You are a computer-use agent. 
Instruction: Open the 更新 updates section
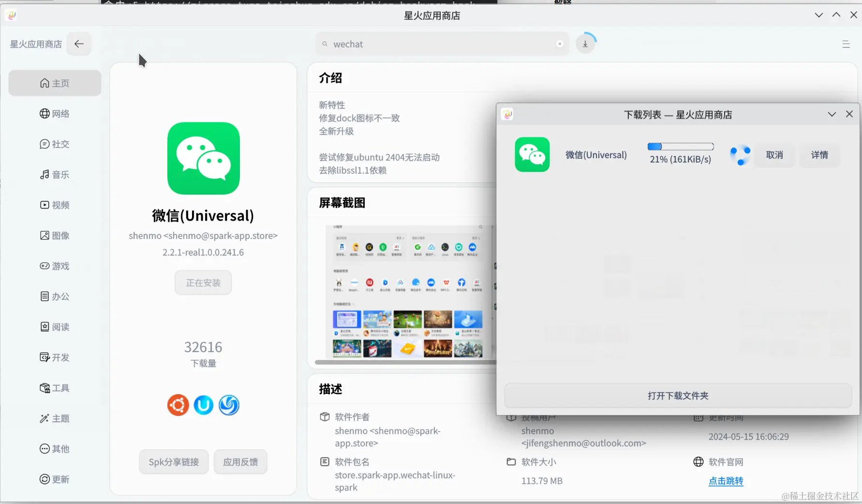pyautogui.click(x=55, y=479)
